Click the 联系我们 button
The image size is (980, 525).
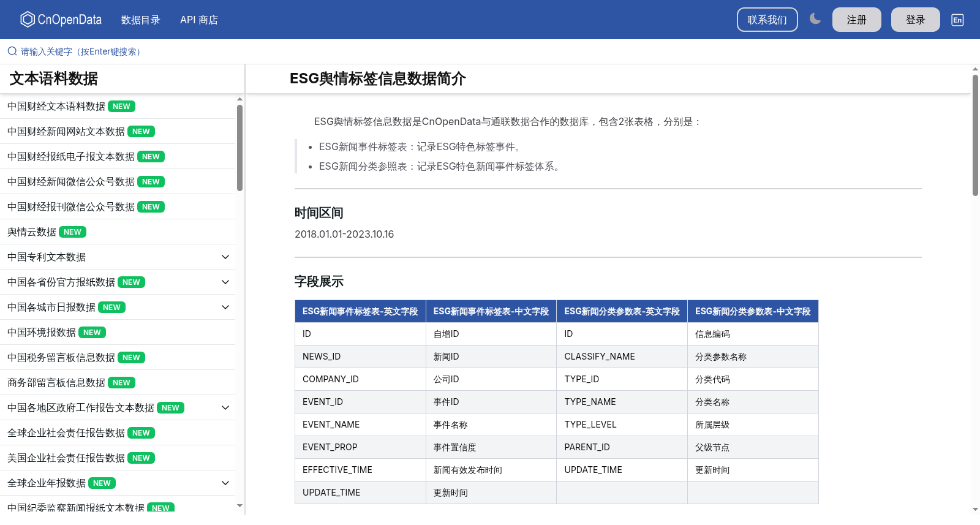pyautogui.click(x=767, y=20)
